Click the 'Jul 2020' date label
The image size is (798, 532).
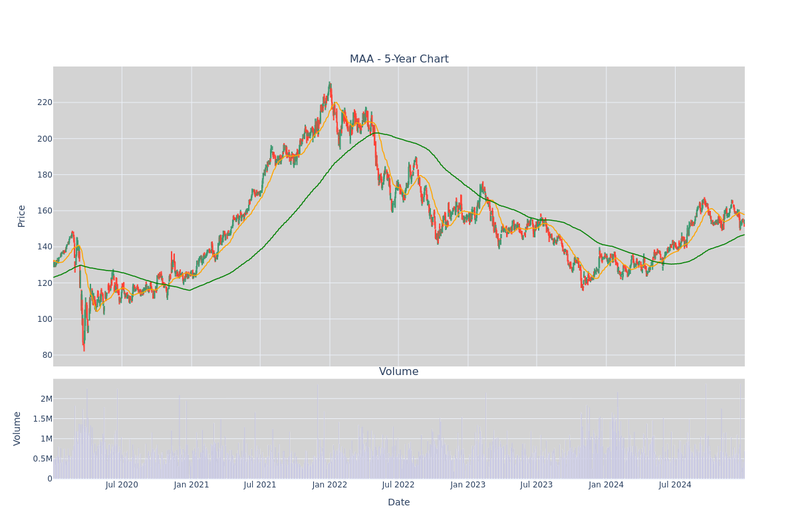point(122,485)
